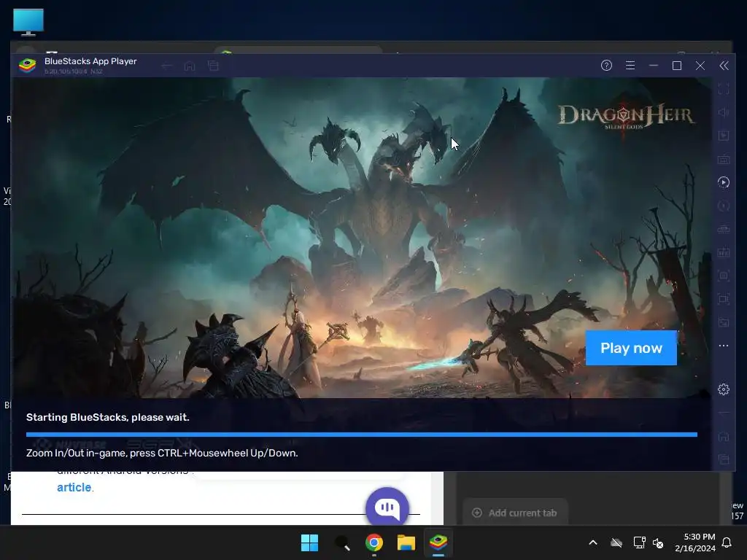The width and height of the screenshot is (747, 560).
Task: Collapse the BlueStacks sidebar with double-chevron
Action: [724, 66]
